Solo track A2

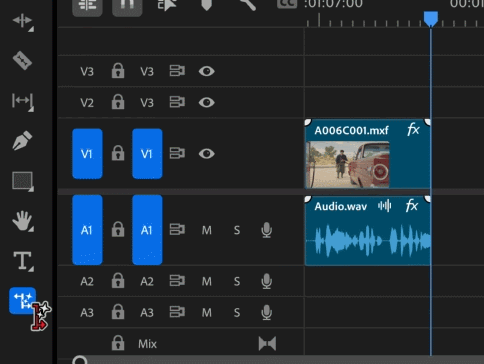click(237, 281)
